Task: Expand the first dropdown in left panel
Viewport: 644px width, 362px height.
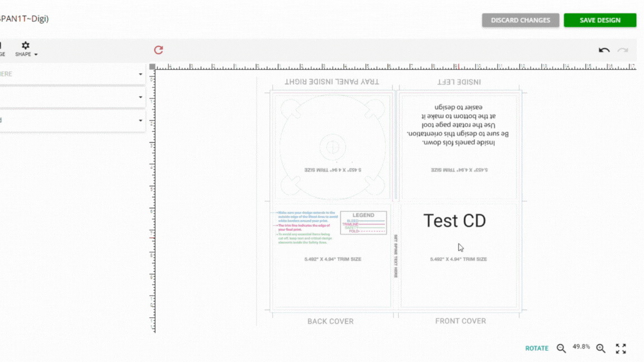Action: (x=140, y=74)
